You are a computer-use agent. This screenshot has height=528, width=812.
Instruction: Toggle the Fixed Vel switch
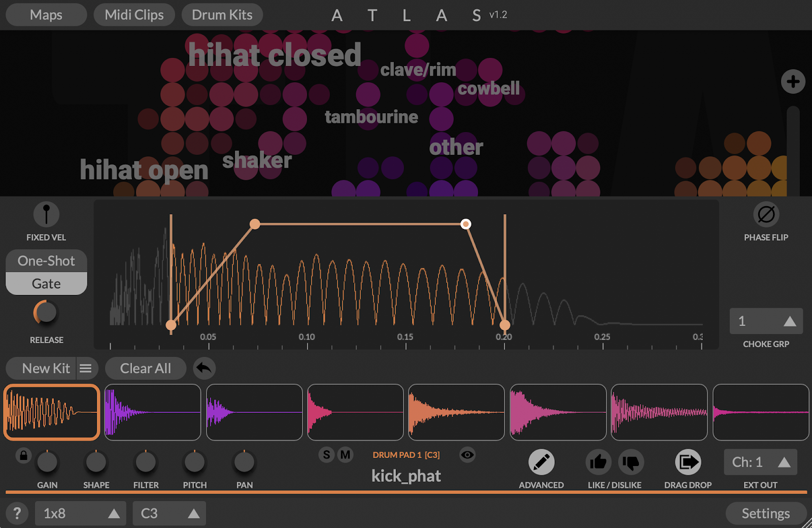coord(46,214)
